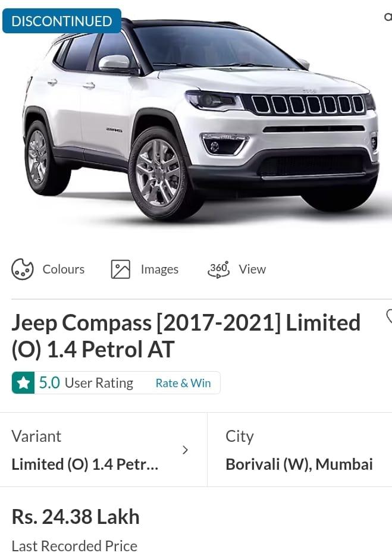Viewport: 392px width, 559px height.
Task: Click the DISCONTINUED badge
Action: coord(62,21)
